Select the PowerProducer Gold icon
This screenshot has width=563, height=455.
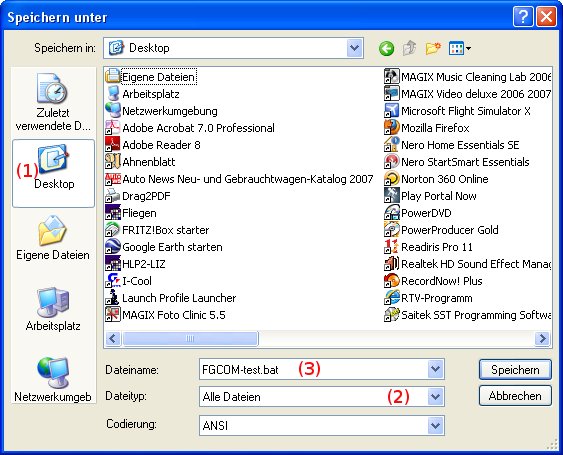(x=391, y=229)
